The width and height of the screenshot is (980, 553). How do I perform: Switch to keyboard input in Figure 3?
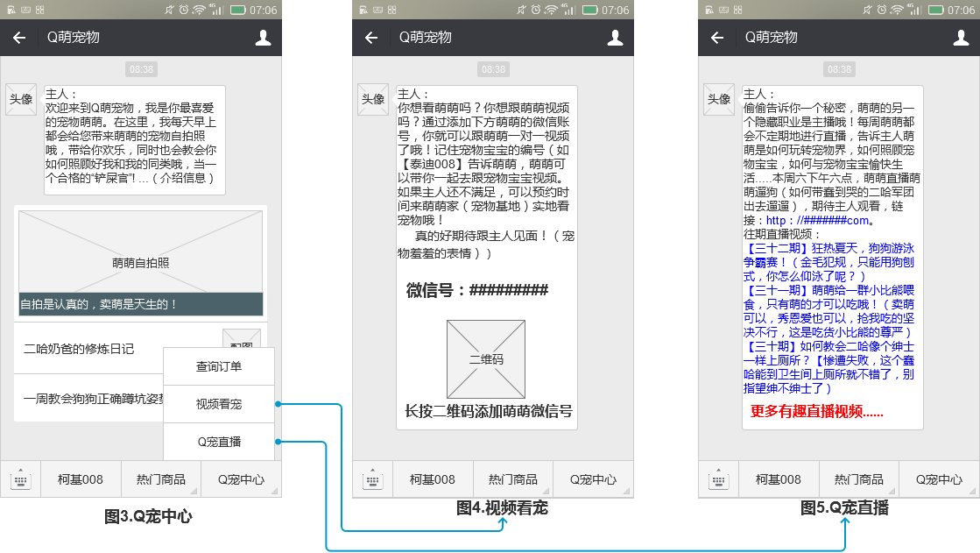pyautogui.click(x=21, y=479)
